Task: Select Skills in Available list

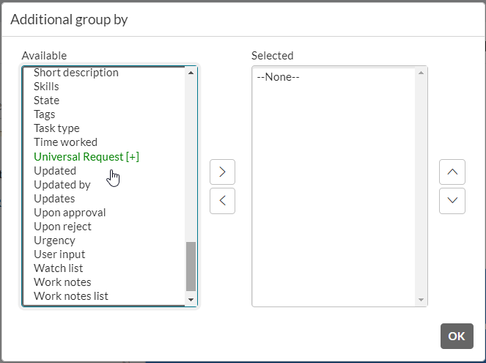Action: coord(46,86)
